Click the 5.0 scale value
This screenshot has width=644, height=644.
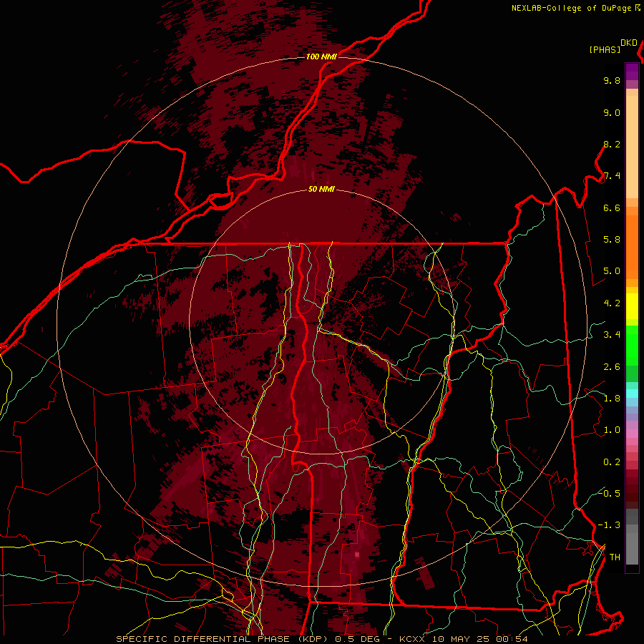tap(612, 271)
